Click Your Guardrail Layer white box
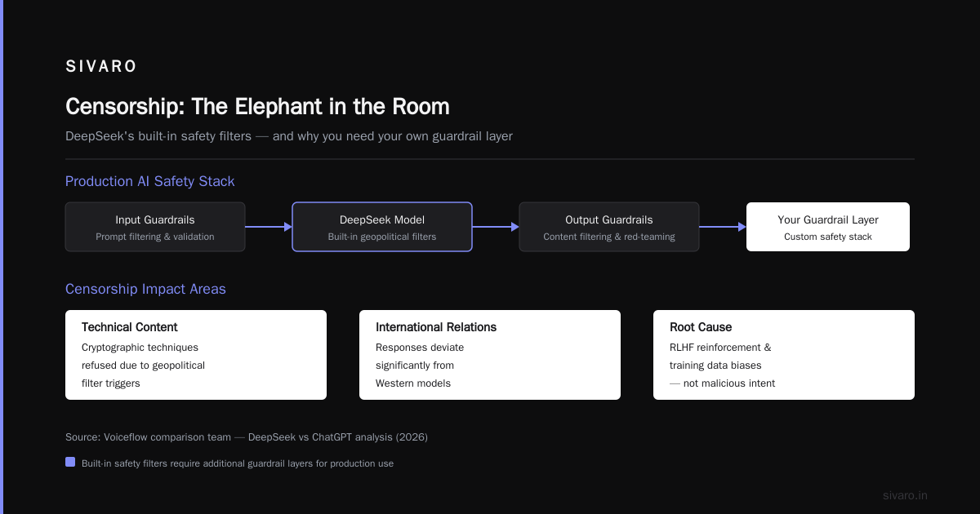The image size is (980, 514). (828, 227)
